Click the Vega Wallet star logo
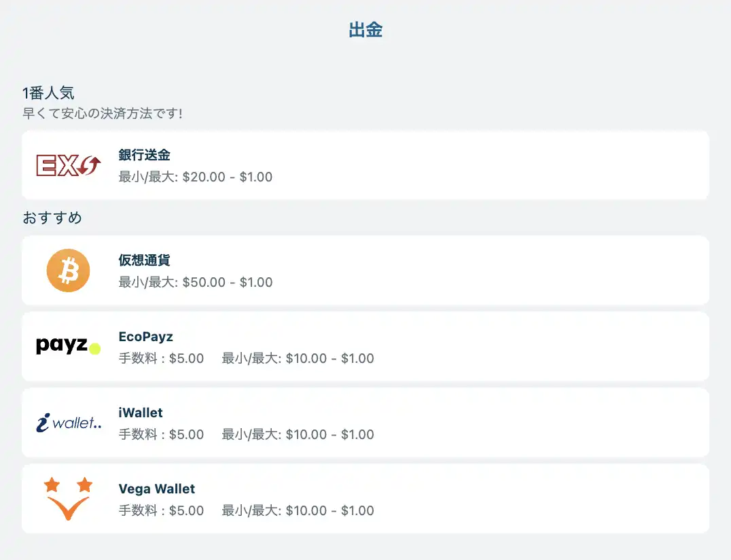 [68, 499]
